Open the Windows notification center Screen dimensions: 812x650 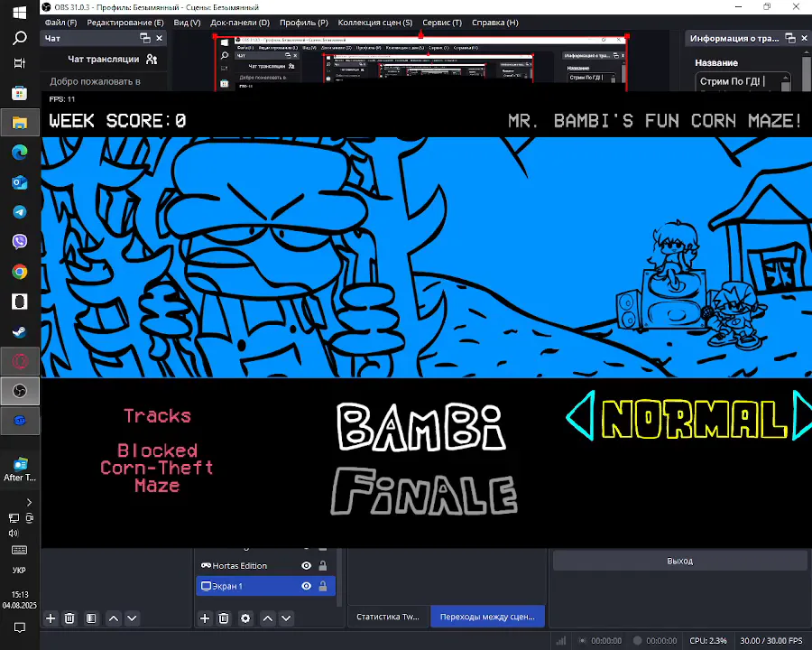(x=20, y=627)
